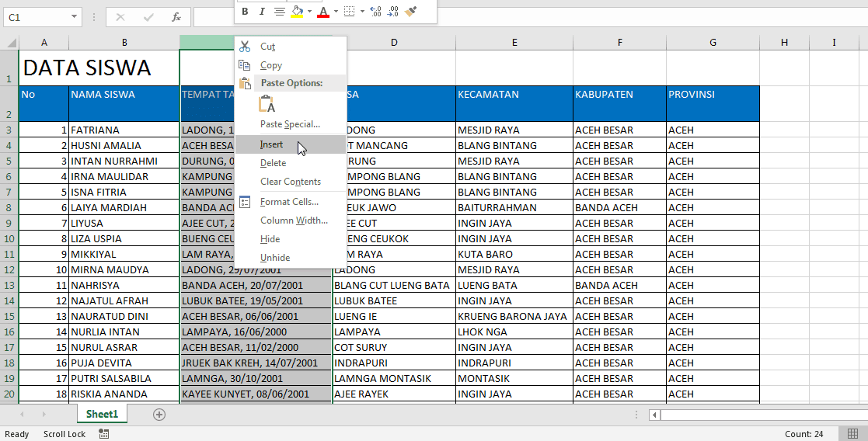
Task: Click cell with name FATRIANA
Action: [124, 130]
